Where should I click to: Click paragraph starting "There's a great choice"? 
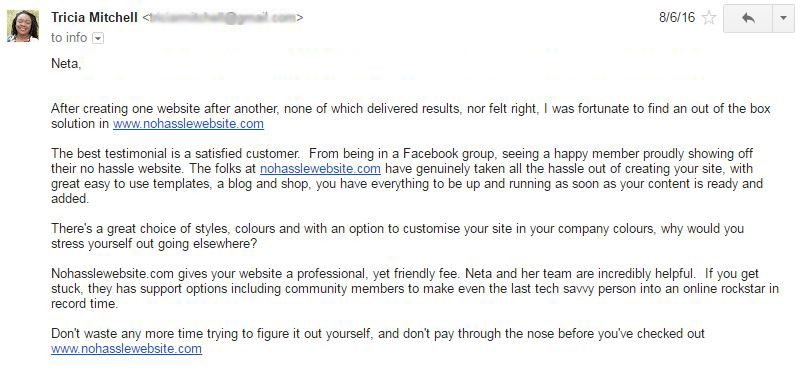[397, 236]
